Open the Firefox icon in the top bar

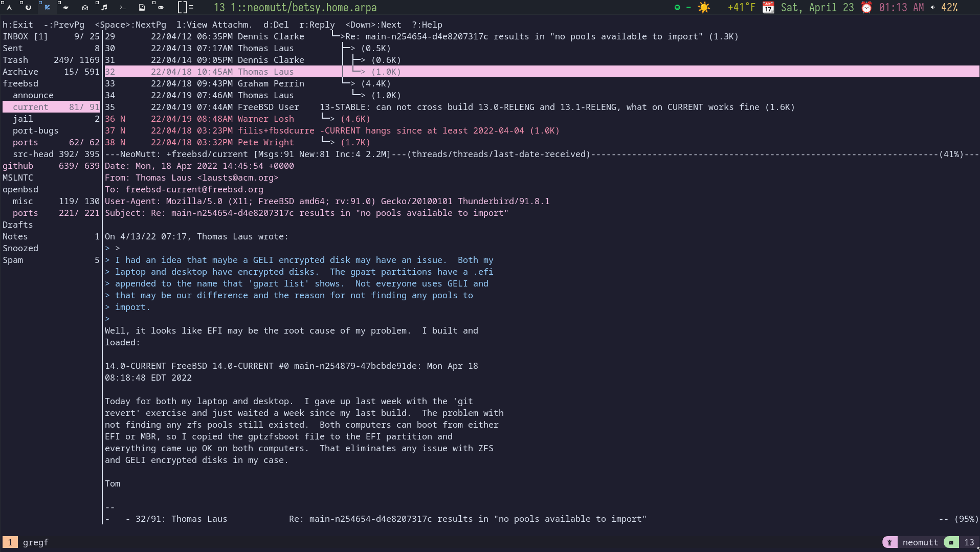tap(29, 8)
